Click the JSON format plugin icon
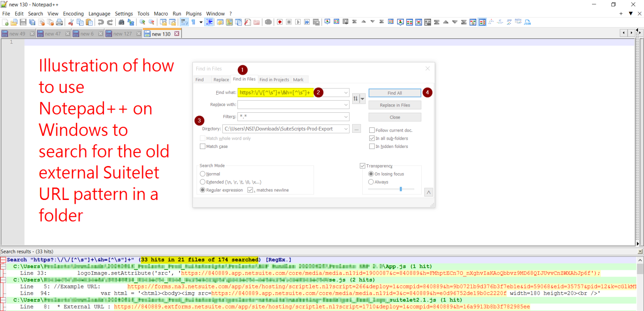The image size is (644, 311). [527, 22]
